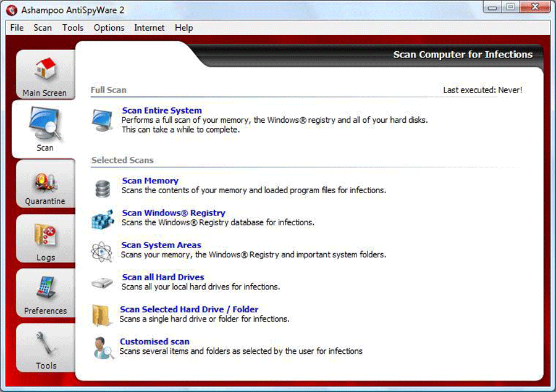
Task: Minimize the AntiSpyWare window
Action: click(492, 7)
